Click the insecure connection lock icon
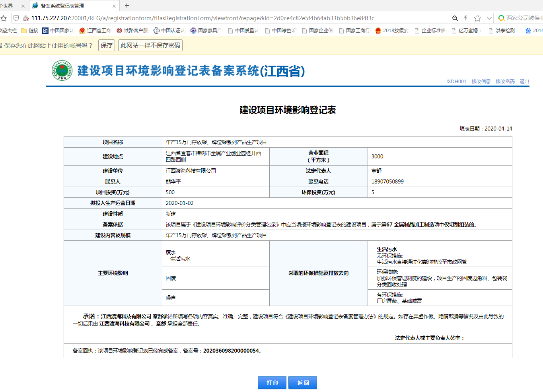 point(26,18)
